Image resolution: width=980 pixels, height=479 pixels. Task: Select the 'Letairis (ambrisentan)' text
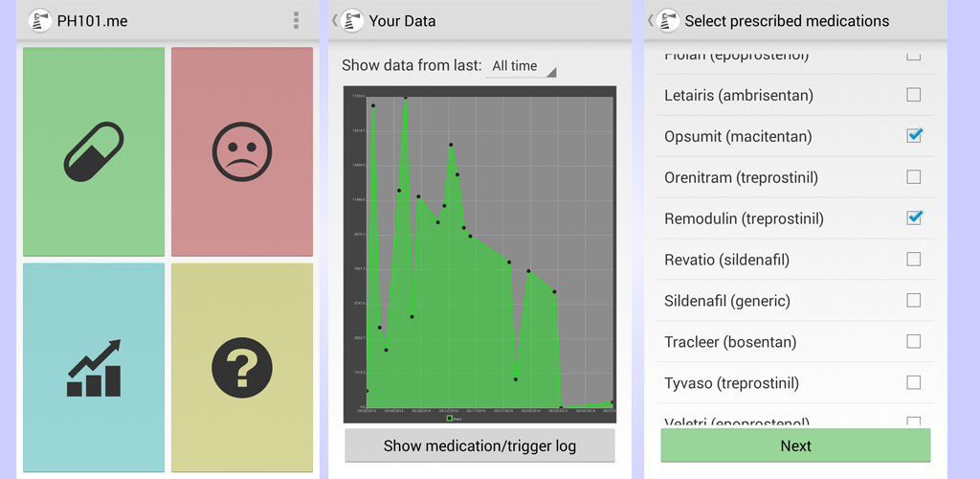(739, 96)
